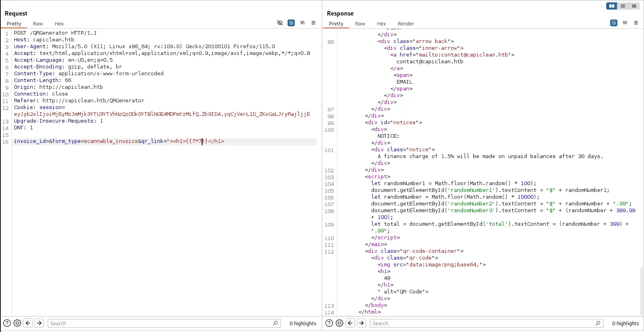Click the invoice_id request body line
Screen dimensions: 644x332
[119, 141]
